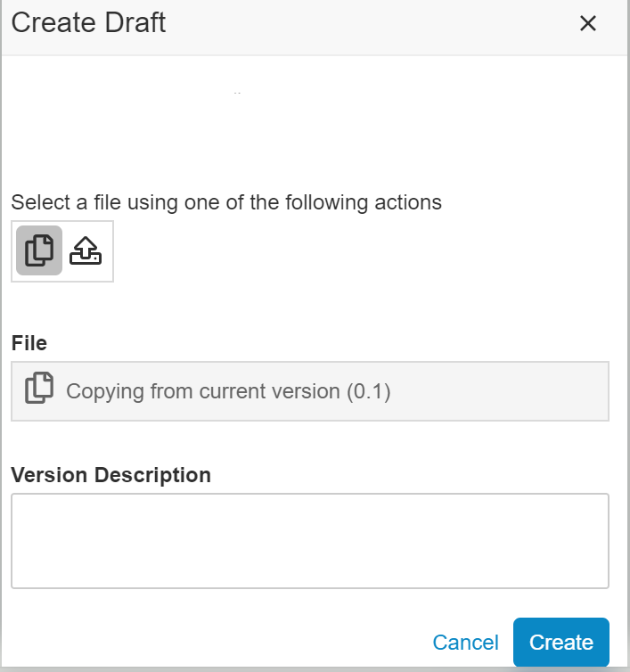Click the 'Copying from current version' text
Image resolution: width=630 pixels, height=672 pixels.
(x=202, y=391)
